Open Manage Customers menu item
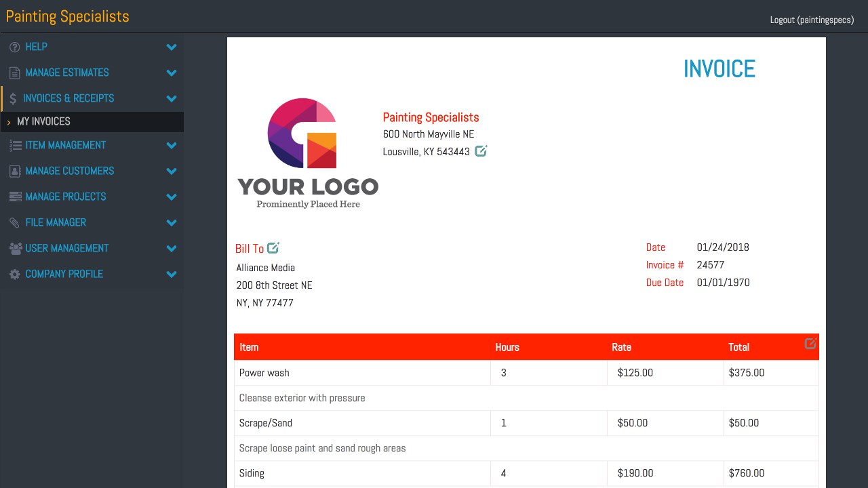This screenshot has width=868, height=488. click(69, 171)
